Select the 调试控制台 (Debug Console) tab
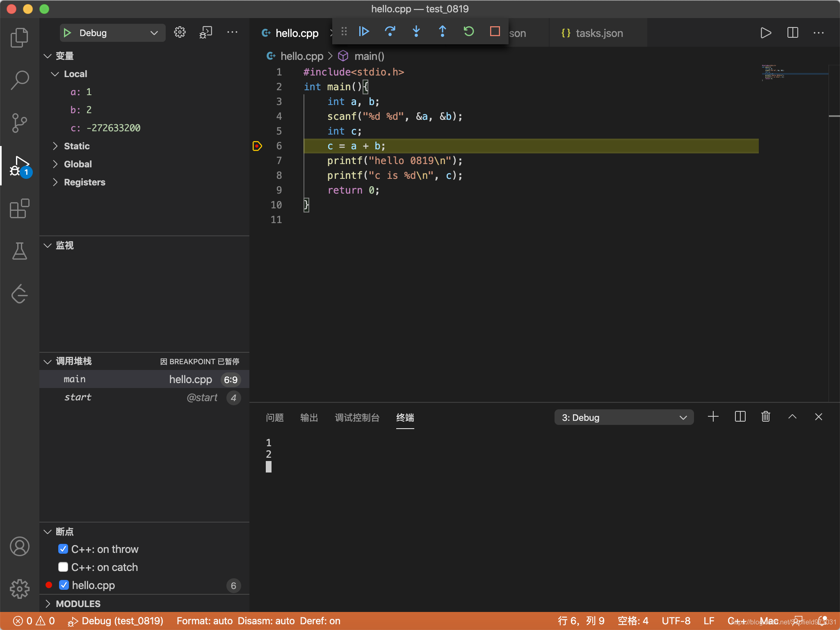The height and width of the screenshot is (630, 840). (x=356, y=417)
